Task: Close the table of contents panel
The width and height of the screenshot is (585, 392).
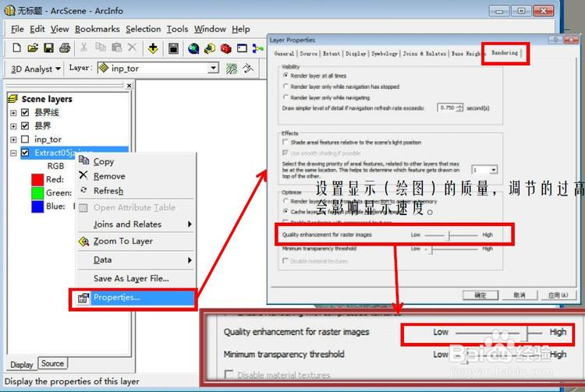Action: point(129,85)
